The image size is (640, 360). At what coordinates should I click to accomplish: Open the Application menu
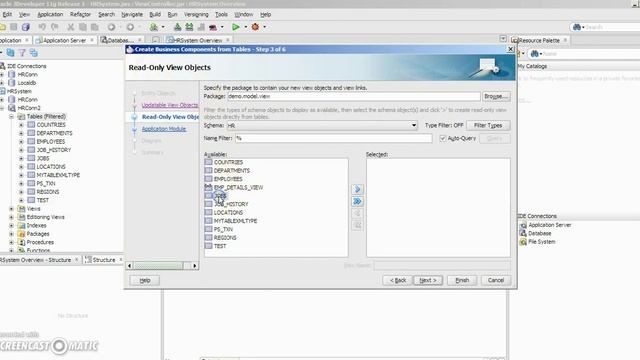pyautogui.click(x=50, y=14)
